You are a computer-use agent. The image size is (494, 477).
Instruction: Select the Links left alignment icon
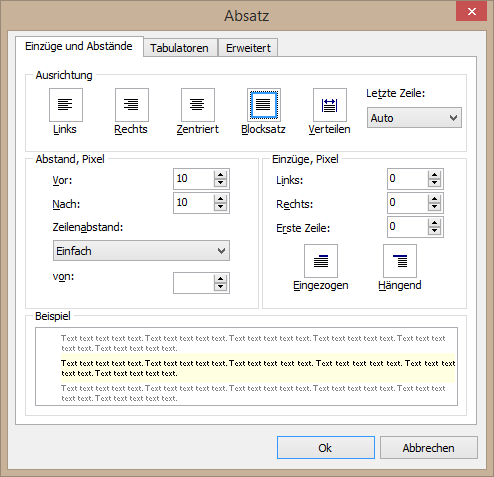(x=66, y=105)
